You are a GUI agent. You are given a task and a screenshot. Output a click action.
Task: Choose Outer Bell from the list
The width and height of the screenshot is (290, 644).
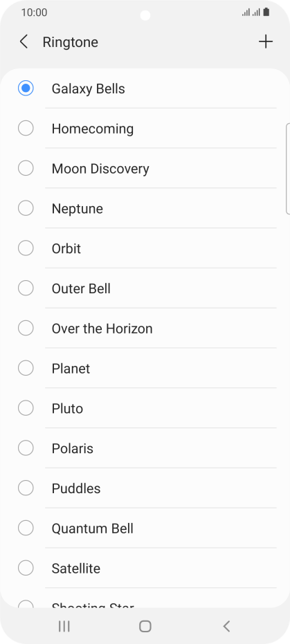point(145,288)
